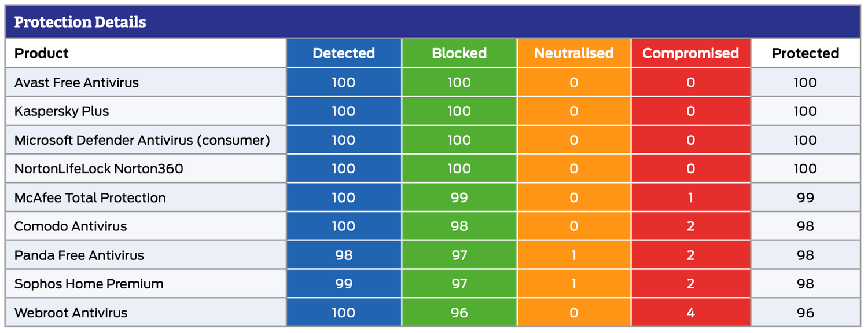
Task: Click Sophos Home Premium's Detected value 99
Action: pos(344,284)
